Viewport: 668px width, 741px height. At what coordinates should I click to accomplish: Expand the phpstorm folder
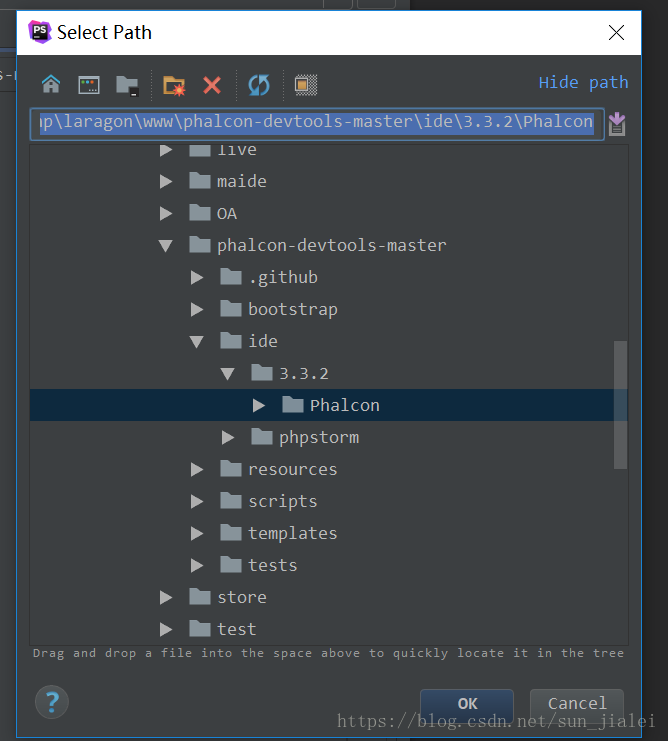pos(228,438)
